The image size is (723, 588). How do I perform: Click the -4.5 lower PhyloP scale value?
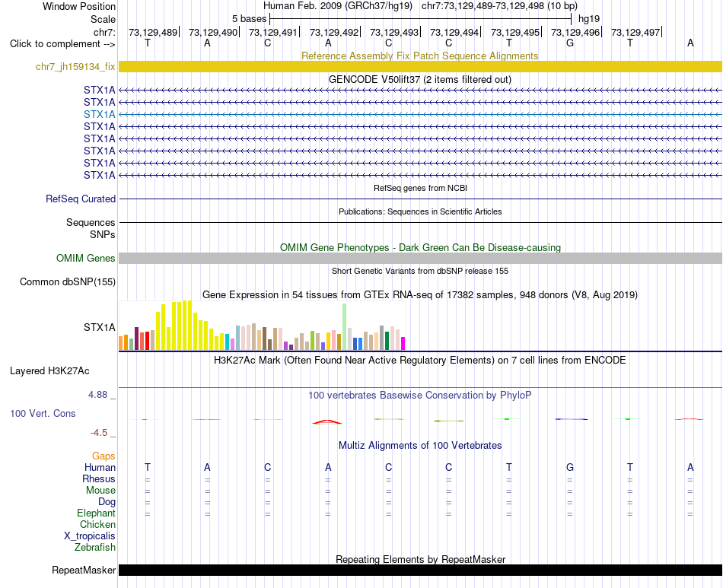point(99,433)
